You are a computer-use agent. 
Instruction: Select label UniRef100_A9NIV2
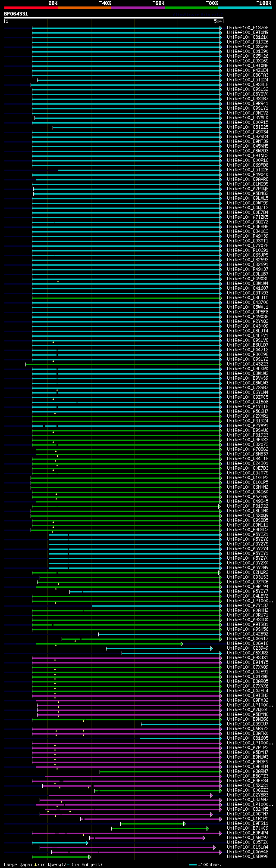coord(248,113)
